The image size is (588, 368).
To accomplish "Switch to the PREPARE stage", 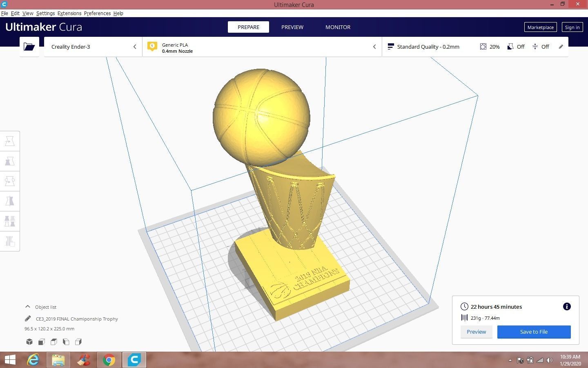I will (x=248, y=27).
